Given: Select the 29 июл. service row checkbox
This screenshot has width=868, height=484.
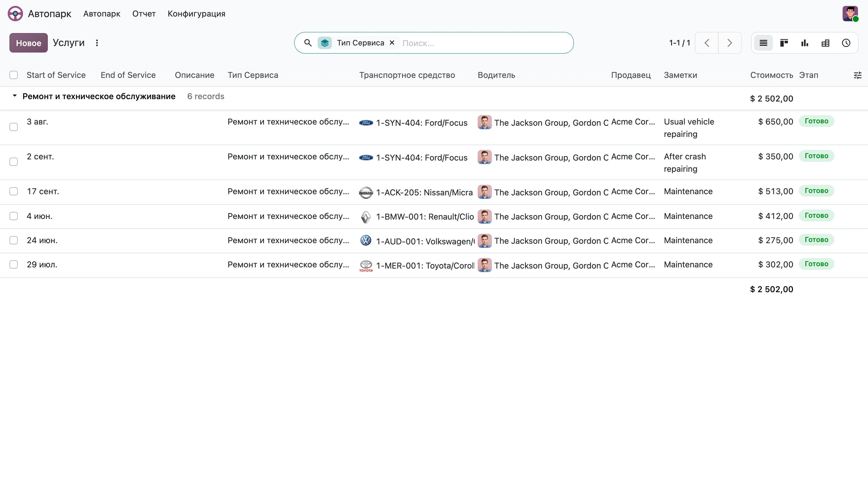Looking at the screenshot, I should click(14, 265).
